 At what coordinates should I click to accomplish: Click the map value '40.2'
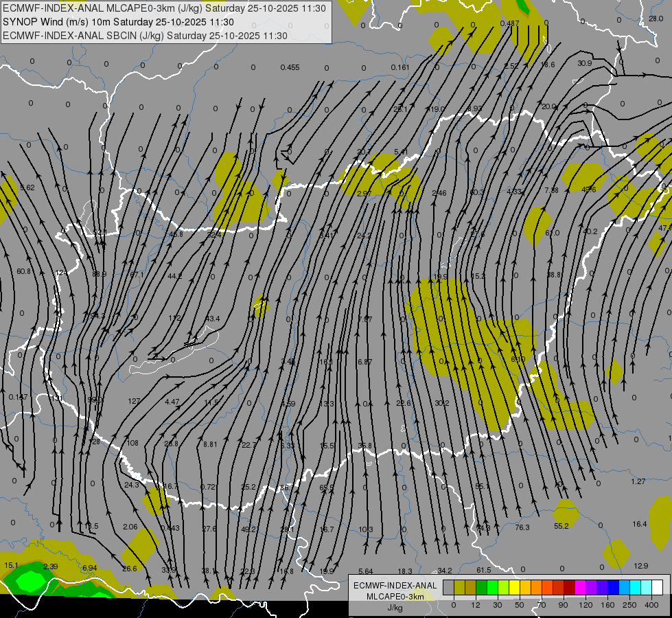click(590, 231)
